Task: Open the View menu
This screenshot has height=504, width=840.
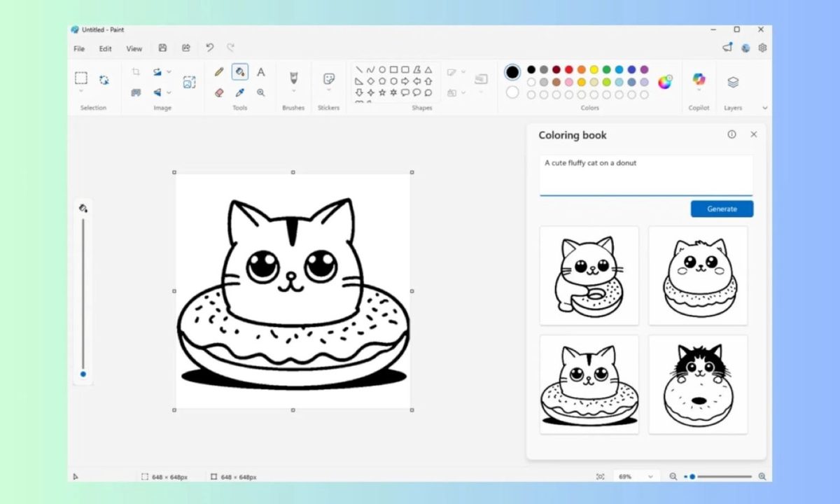Action: (x=134, y=49)
